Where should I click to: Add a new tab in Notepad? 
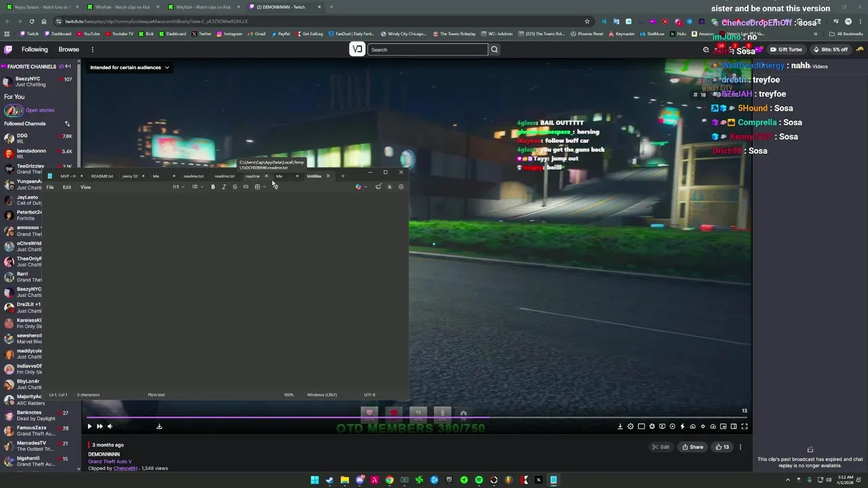342,176
